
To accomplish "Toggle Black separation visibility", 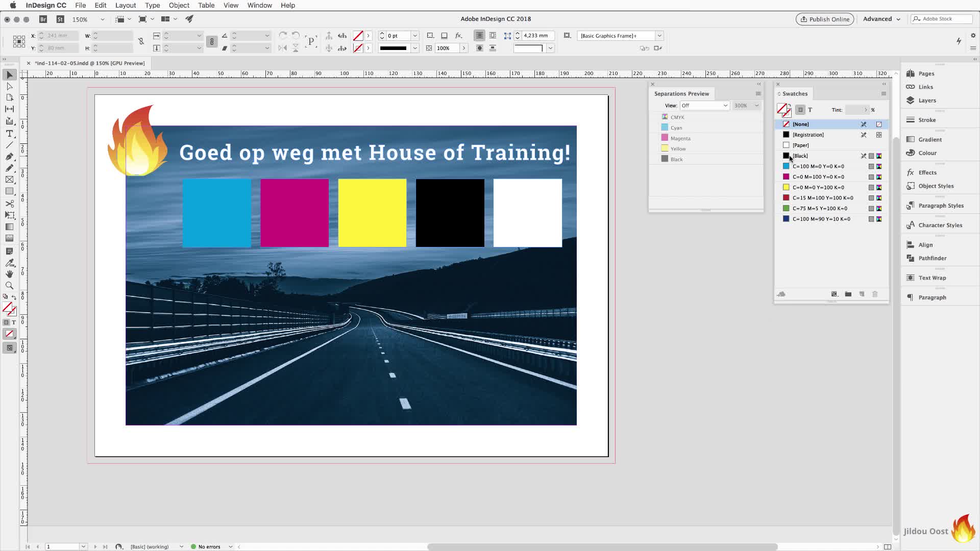I will [665, 159].
